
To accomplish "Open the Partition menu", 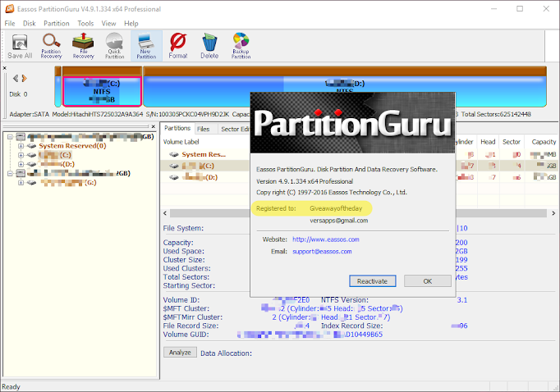I will pyautogui.click(x=57, y=24).
